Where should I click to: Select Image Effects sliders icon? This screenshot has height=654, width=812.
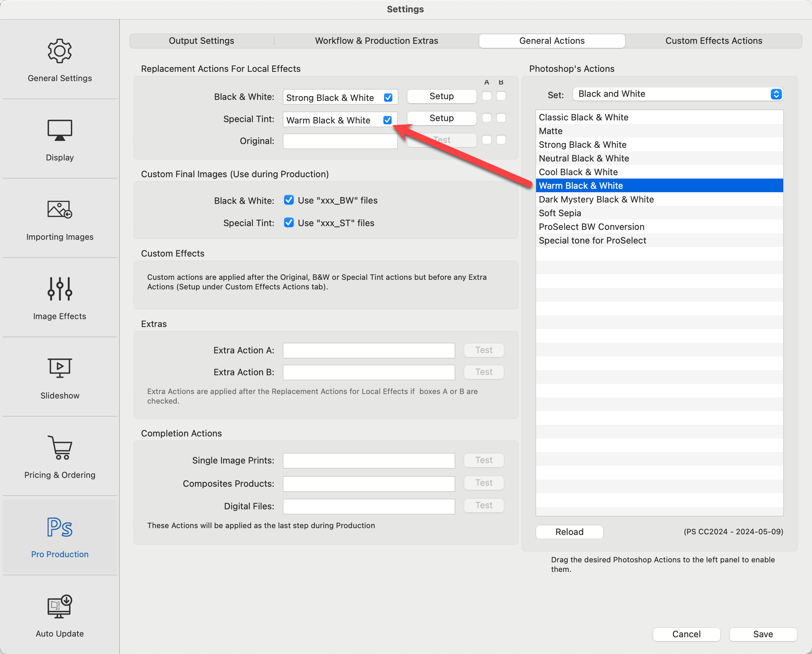[x=60, y=289]
